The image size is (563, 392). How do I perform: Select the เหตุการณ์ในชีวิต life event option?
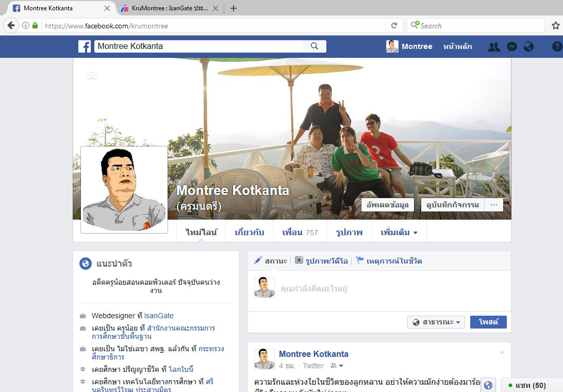point(389,261)
